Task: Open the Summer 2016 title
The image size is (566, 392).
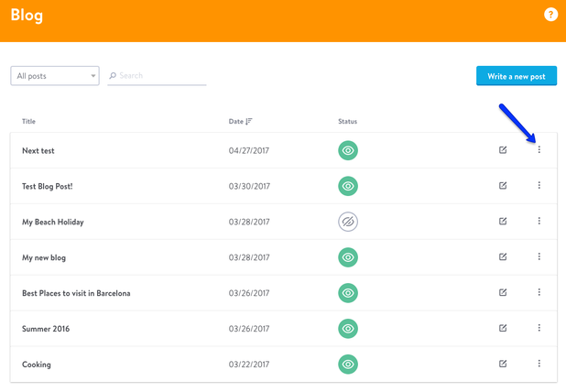Action: pos(46,329)
